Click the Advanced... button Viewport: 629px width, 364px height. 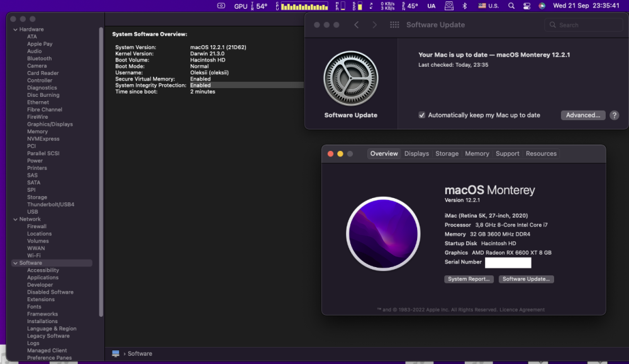583,115
